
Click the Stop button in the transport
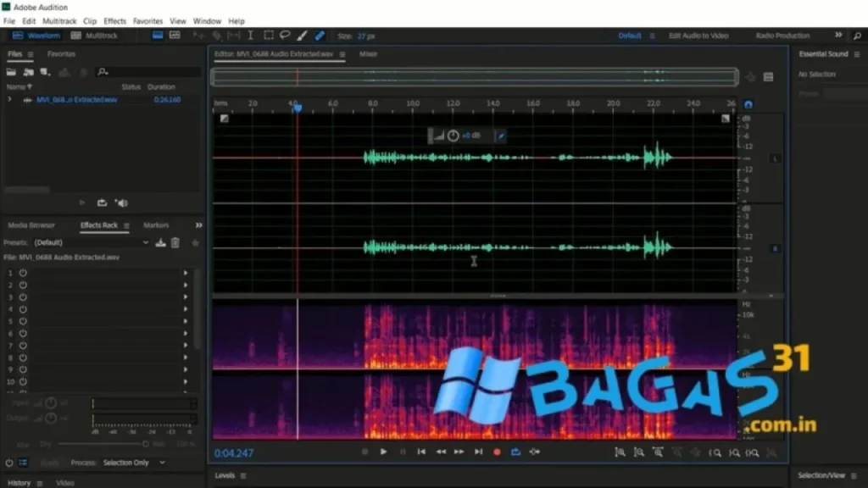point(364,452)
